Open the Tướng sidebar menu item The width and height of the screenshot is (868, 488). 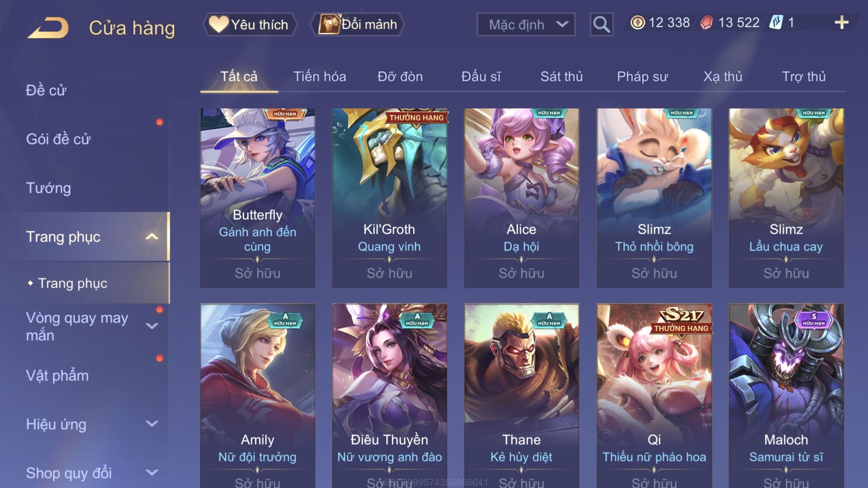[x=48, y=188]
